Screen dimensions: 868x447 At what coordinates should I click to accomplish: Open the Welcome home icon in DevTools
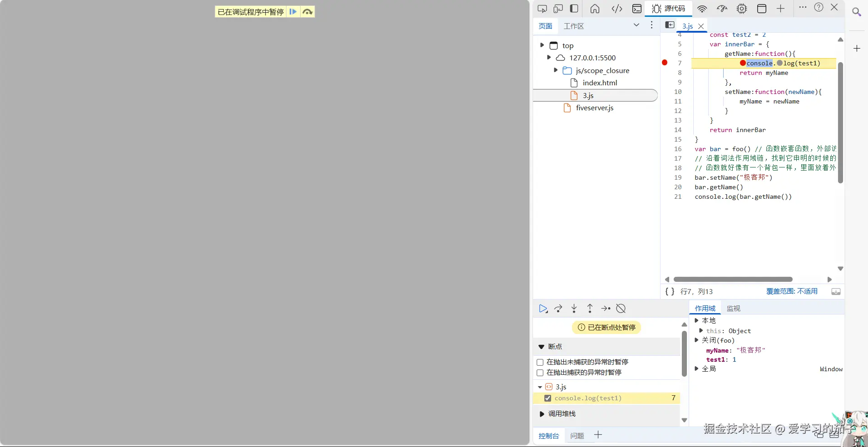click(x=595, y=9)
